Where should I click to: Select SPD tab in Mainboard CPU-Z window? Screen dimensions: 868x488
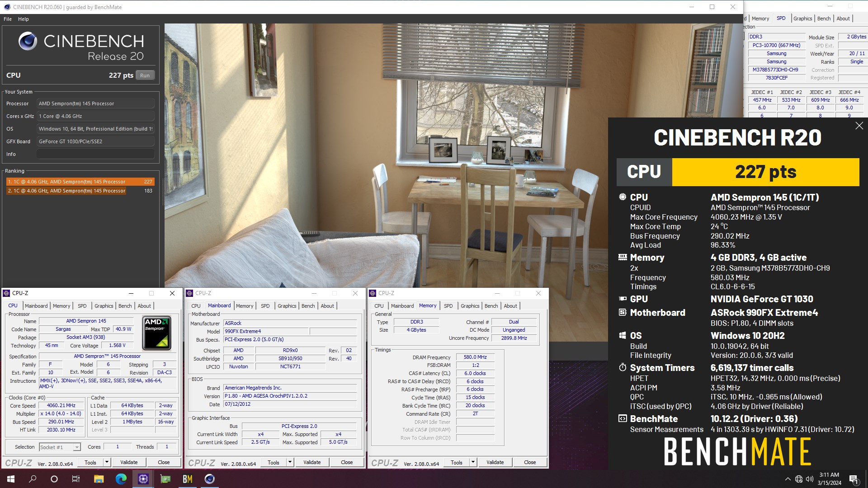point(265,306)
